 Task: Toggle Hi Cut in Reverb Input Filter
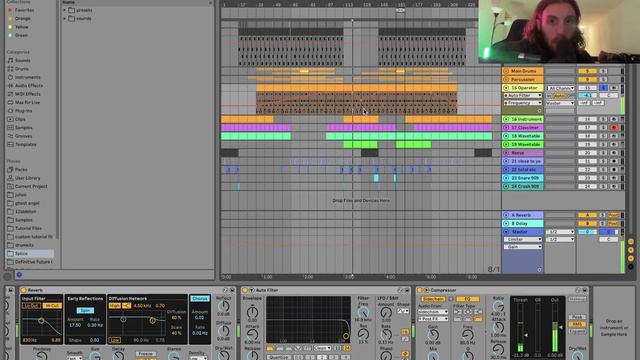53,306
